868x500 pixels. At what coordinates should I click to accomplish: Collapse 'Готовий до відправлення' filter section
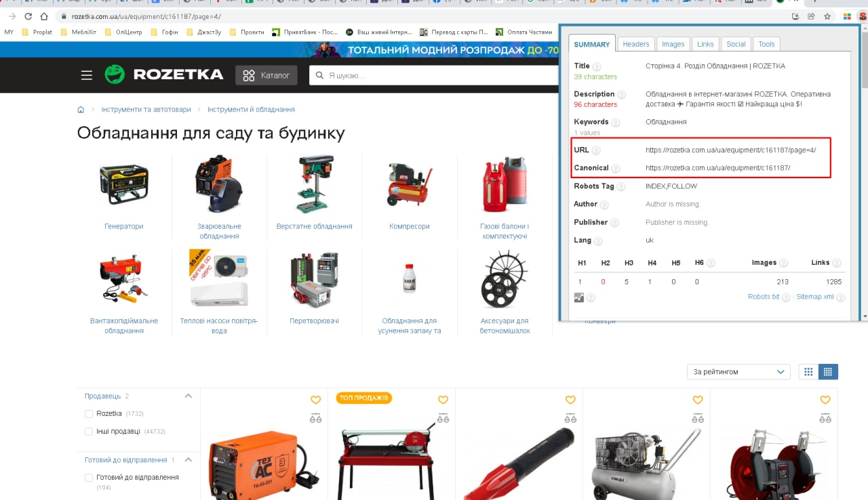pos(189,460)
